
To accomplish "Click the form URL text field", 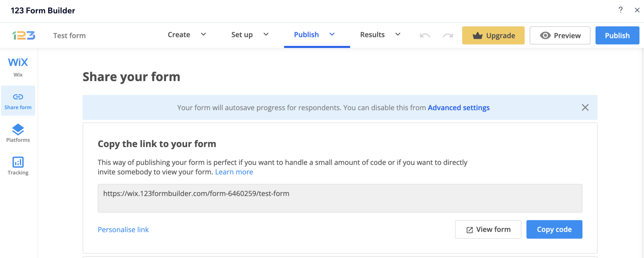I will 340,198.
